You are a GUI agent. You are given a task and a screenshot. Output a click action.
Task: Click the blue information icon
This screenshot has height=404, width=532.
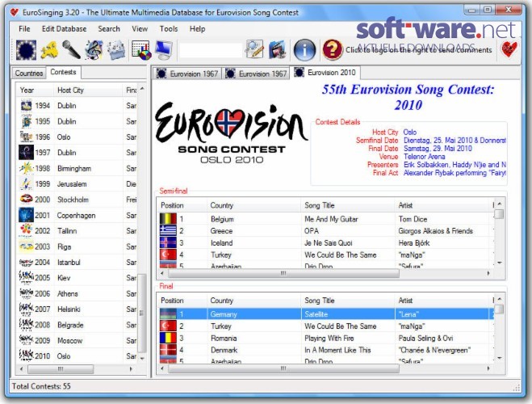pos(304,50)
